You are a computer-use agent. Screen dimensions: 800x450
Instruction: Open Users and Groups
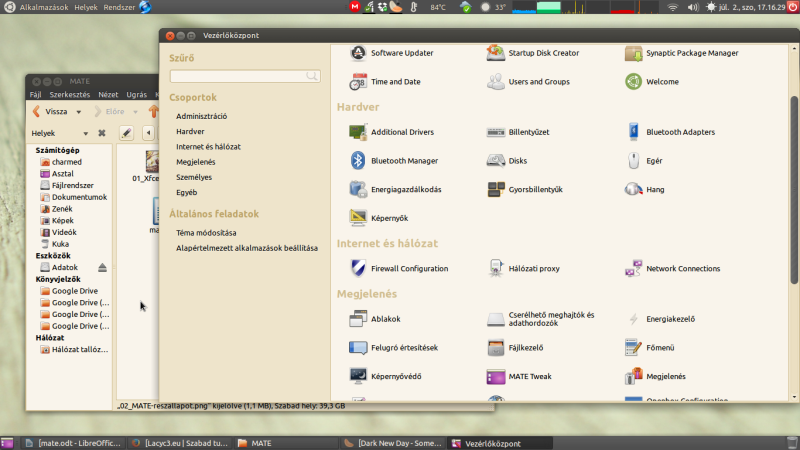[528, 82]
